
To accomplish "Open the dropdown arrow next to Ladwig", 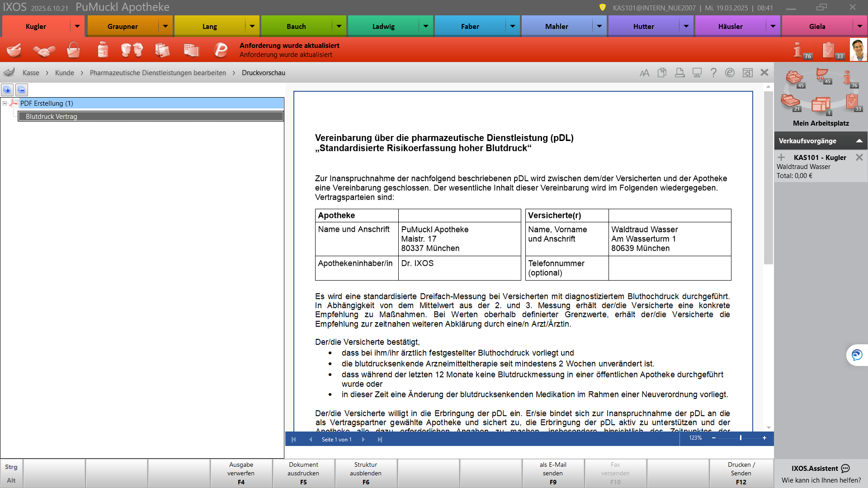I will point(426,26).
